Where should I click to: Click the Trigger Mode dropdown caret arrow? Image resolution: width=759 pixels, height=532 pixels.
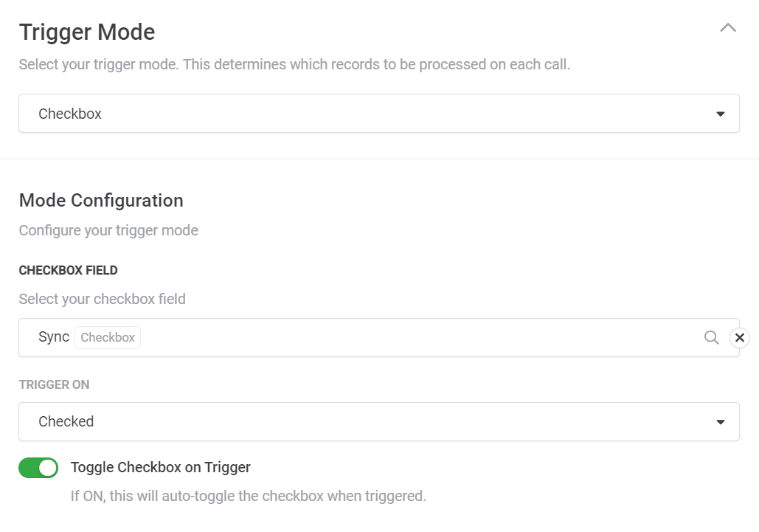[x=720, y=114]
